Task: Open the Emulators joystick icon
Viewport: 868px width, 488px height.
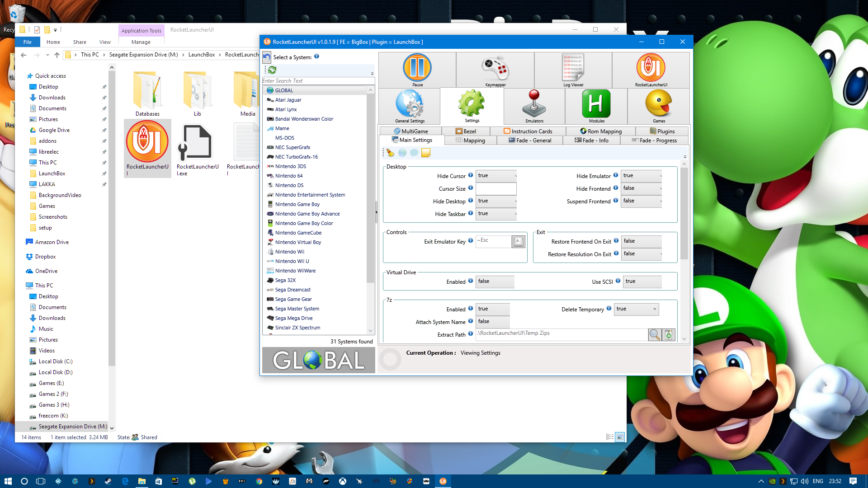Action: pyautogui.click(x=534, y=106)
